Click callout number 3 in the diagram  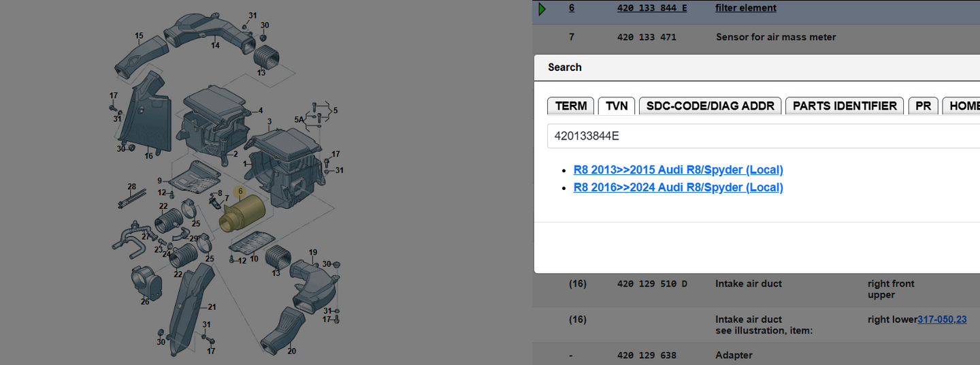[269, 121]
